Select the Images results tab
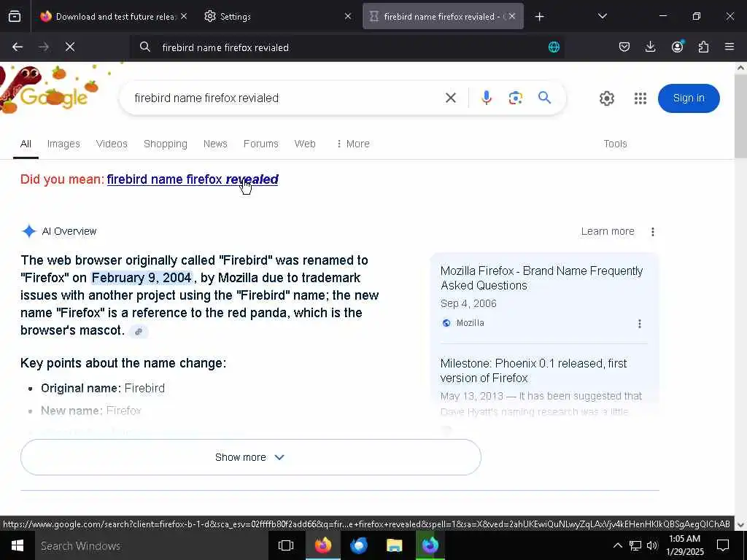Screen dimensions: 747x560 click(x=63, y=144)
